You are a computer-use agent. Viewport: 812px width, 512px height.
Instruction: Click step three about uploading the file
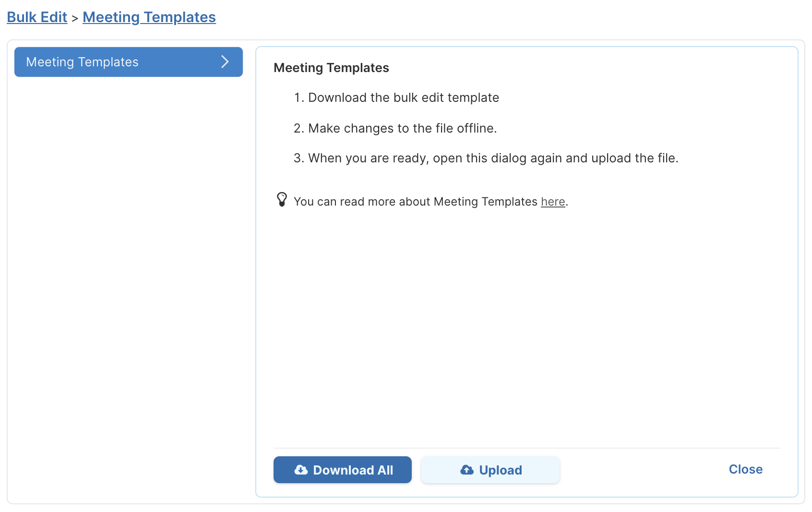486,158
